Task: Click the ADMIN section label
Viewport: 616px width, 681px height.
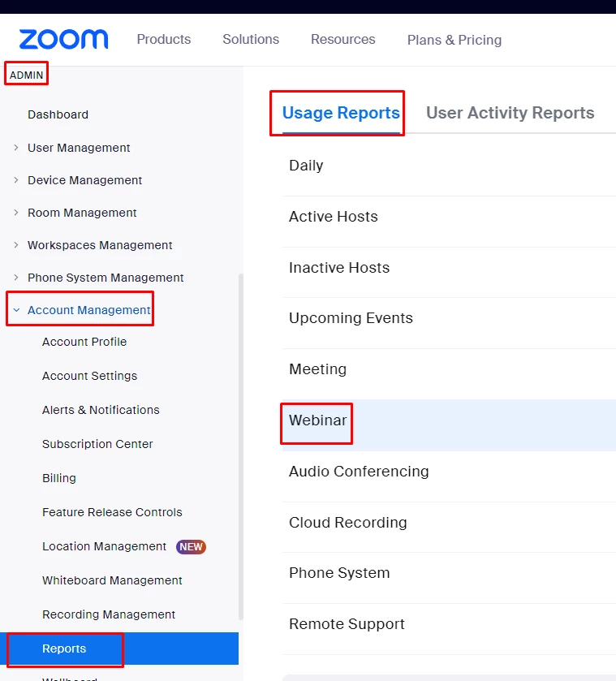Action: [x=27, y=75]
